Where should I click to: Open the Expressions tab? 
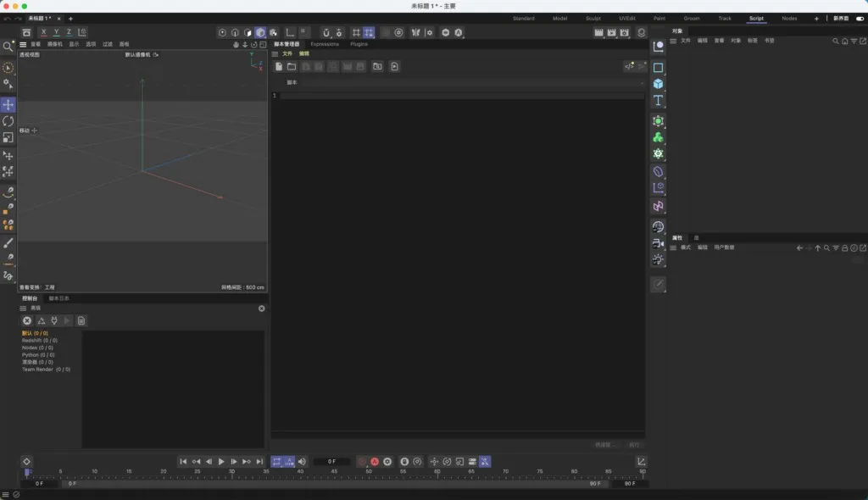click(324, 44)
